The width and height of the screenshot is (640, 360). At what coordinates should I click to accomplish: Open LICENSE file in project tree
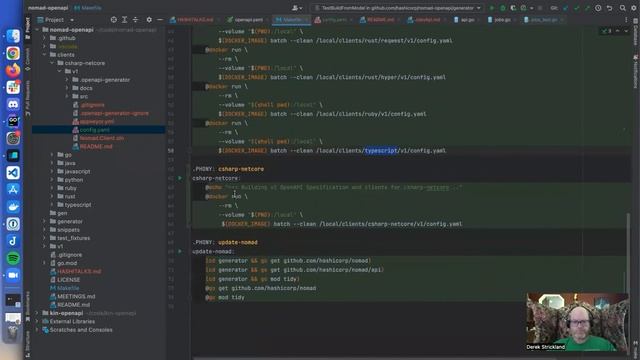coord(68,280)
